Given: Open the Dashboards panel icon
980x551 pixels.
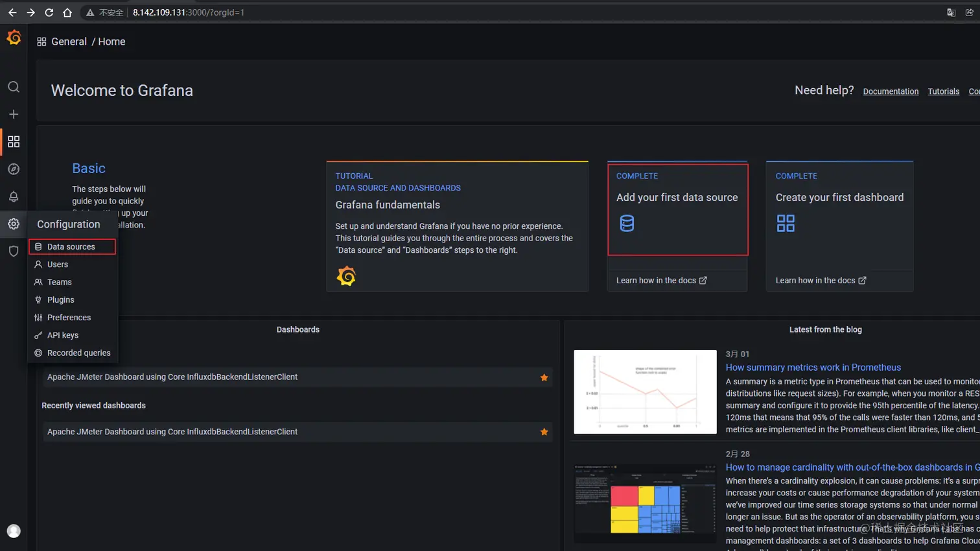Looking at the screenshot, I should (14, 141).
